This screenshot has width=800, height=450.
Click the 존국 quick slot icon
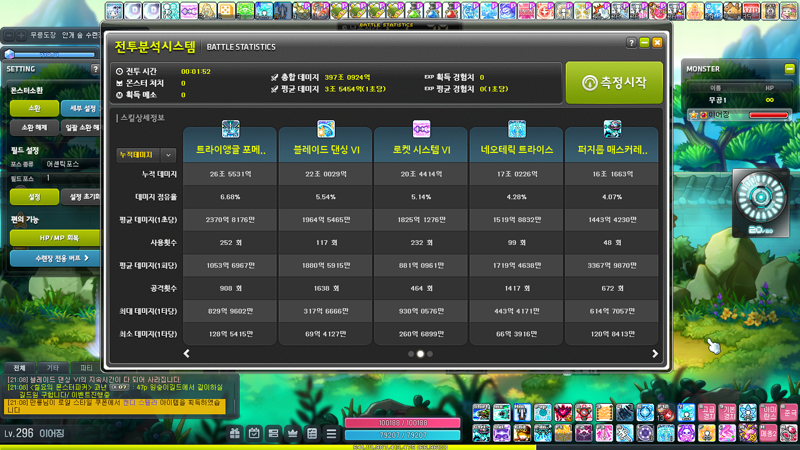coord(789,412)
